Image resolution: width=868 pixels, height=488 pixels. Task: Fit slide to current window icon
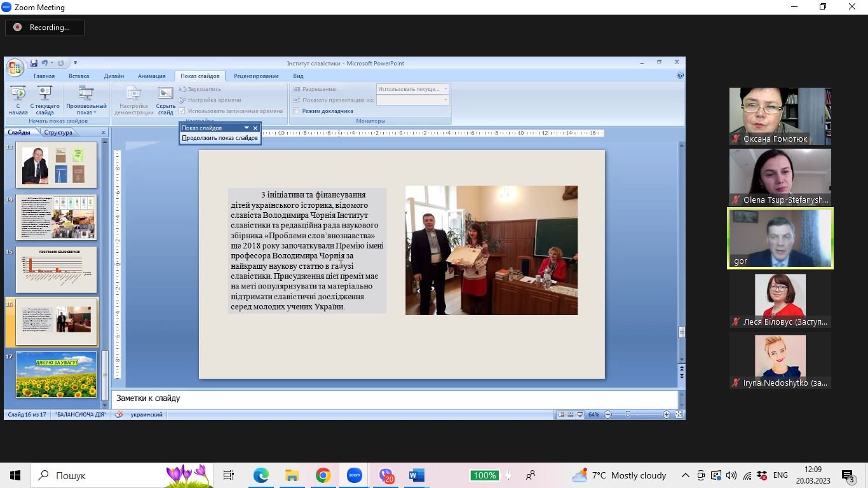coord(679,414)
